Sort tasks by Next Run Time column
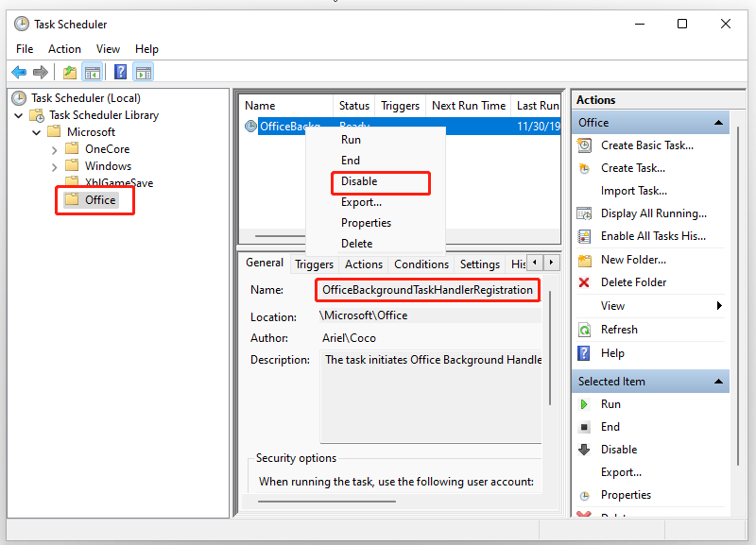Viewport: 756px width, 545px height. click(x=468, y=106)
